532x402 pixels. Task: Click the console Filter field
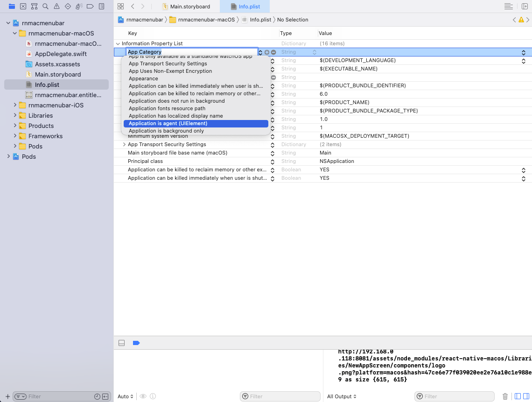(455, 396)
